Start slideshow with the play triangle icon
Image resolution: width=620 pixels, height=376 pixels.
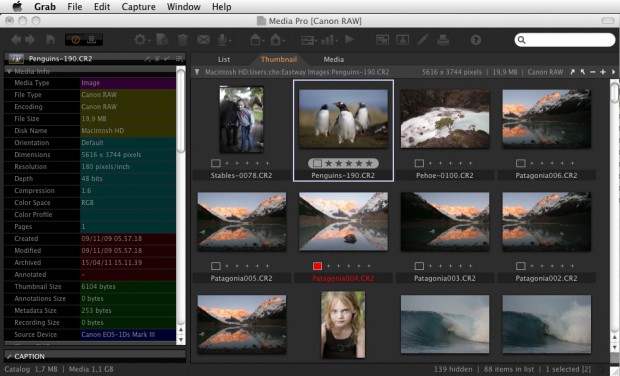(x=349, y=40)
